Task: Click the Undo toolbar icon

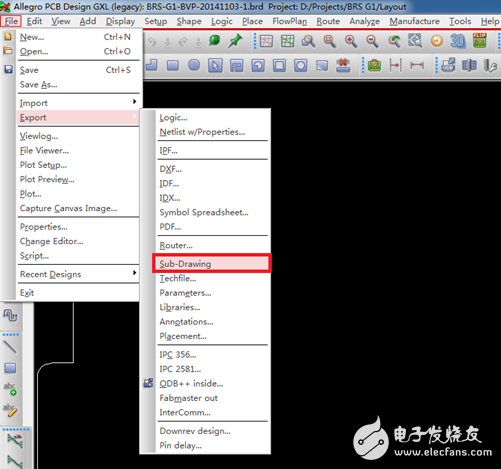Action: [152, 42]
